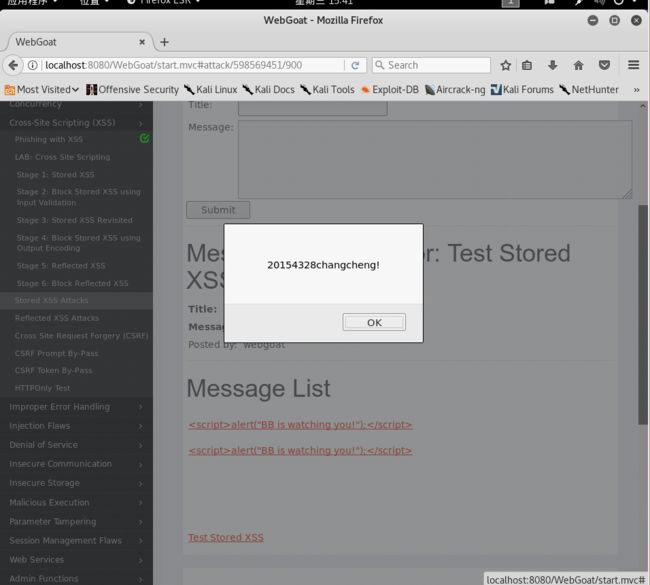
Task: Open Reflected XSS Attacks lesson
Action: [56, 318]
